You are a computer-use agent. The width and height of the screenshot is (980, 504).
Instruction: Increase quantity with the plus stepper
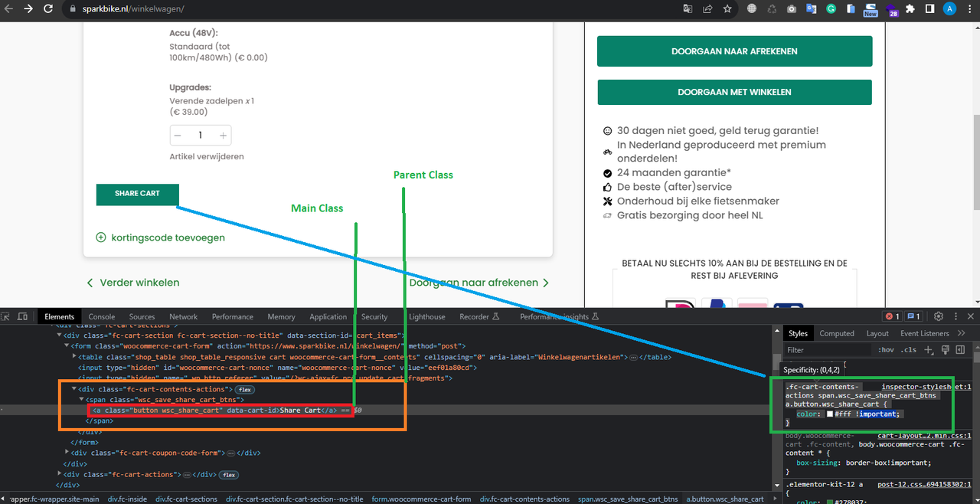point(223,135)
